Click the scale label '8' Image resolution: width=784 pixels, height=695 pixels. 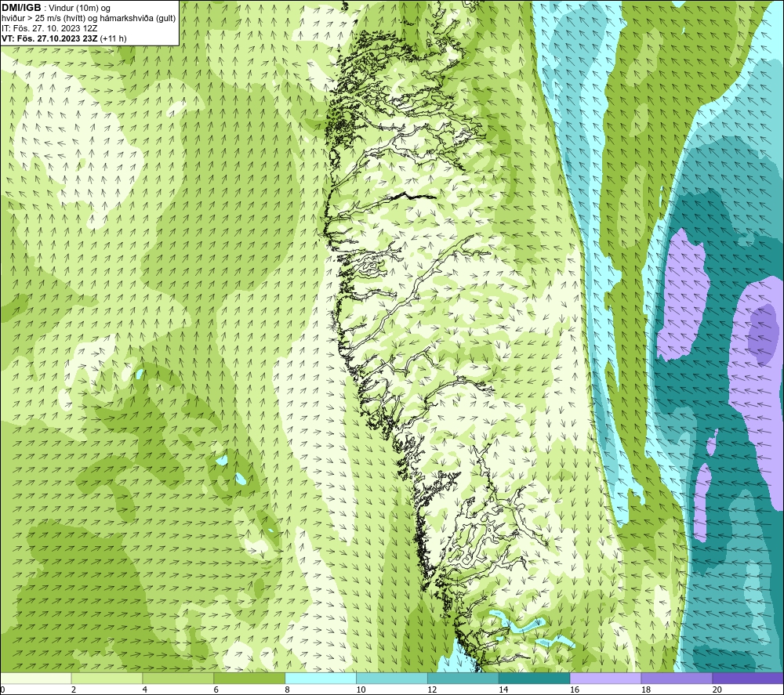tap(288, 690)
